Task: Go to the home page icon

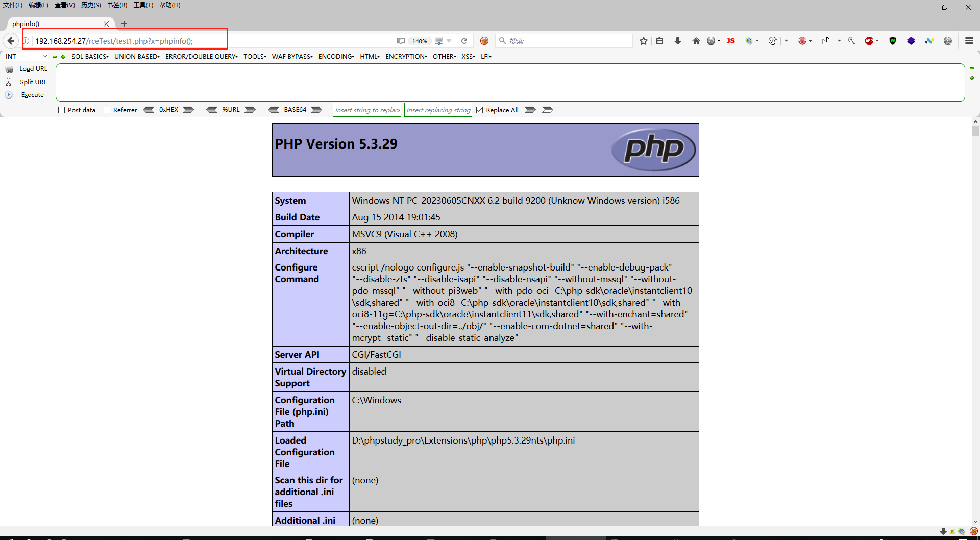Action: point(696,41)
